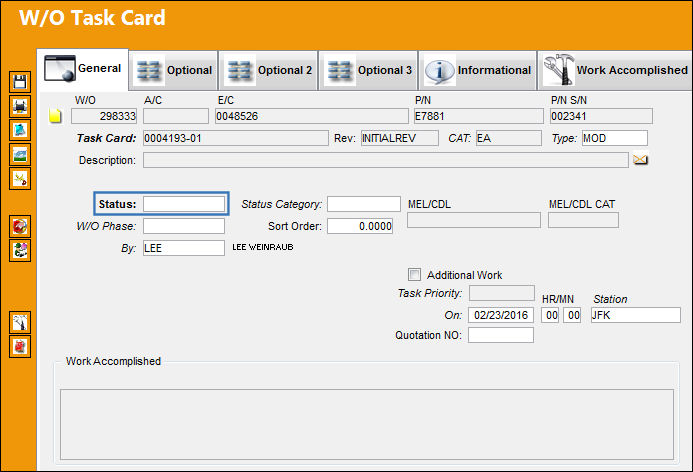This screenshot has height=472, width=693.
Task: Click the red circular icon in sidebar
Action: pyautogui.click(x=20, y=226)
